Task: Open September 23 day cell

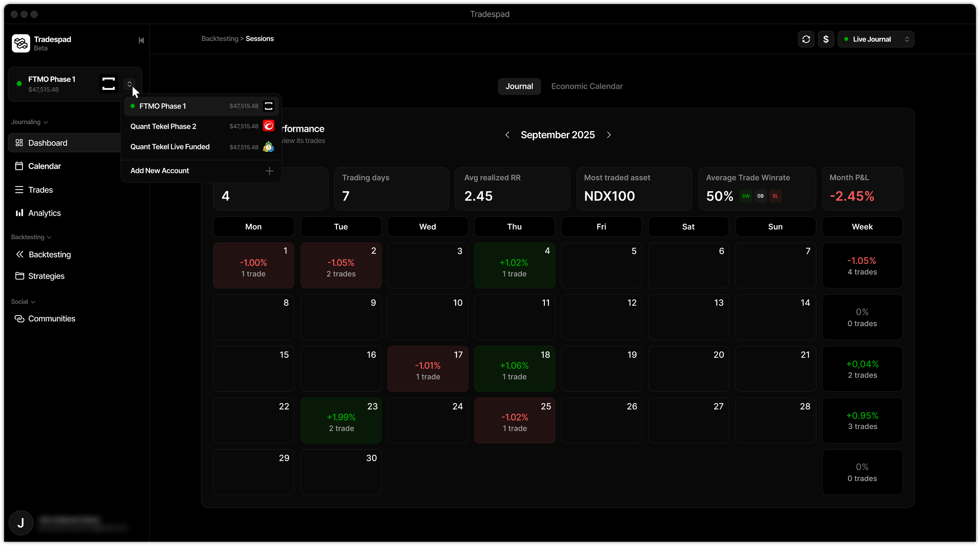Action: [341, 420]
